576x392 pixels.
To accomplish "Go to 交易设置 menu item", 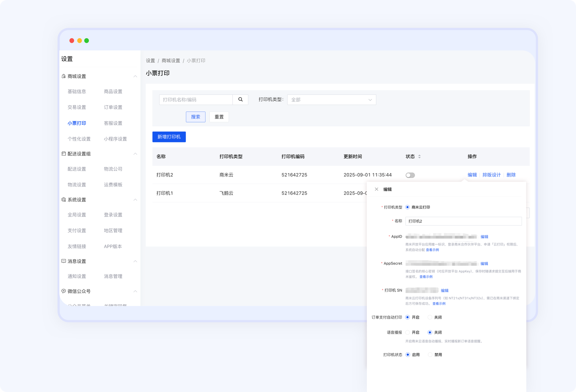I will (x=77, y=107).
